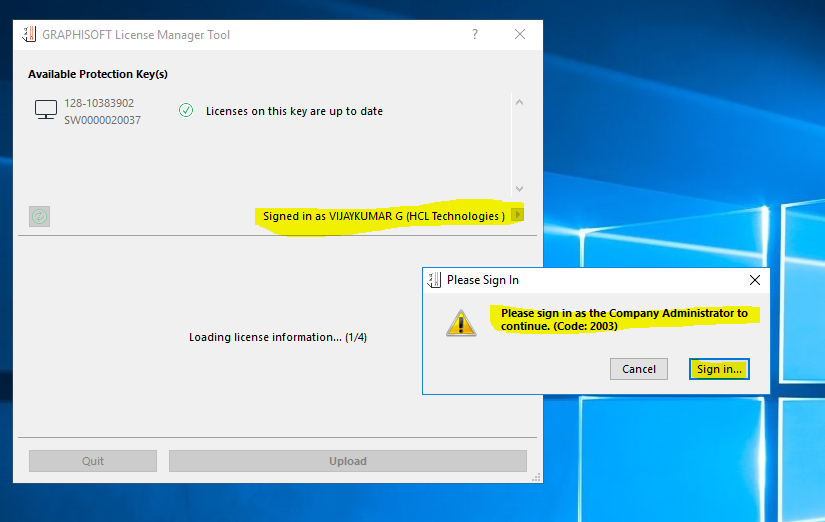Click the help question mark in License Manager
825x522 pixels.
coord(475,34)
